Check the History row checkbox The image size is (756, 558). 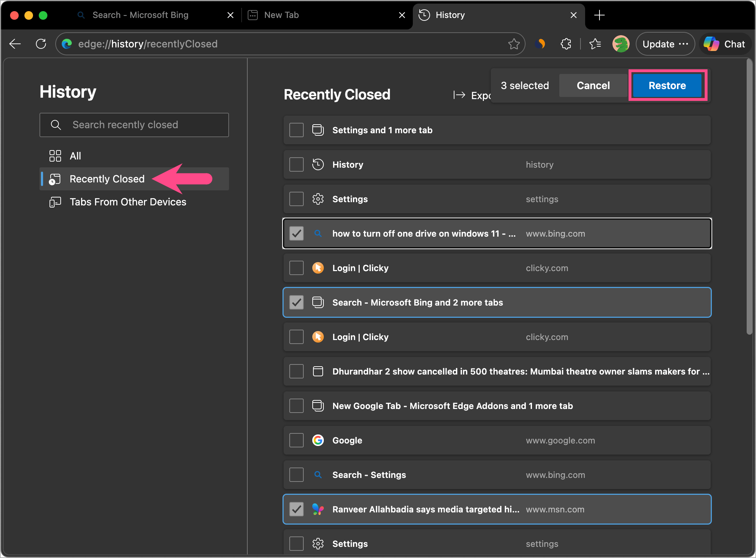pyautogui.click(x=297, y=164)
